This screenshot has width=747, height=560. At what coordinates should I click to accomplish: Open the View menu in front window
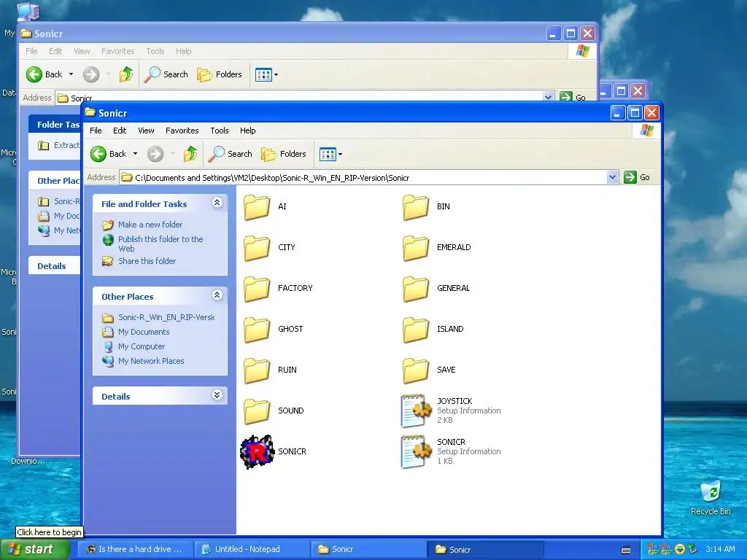[146, 131]
